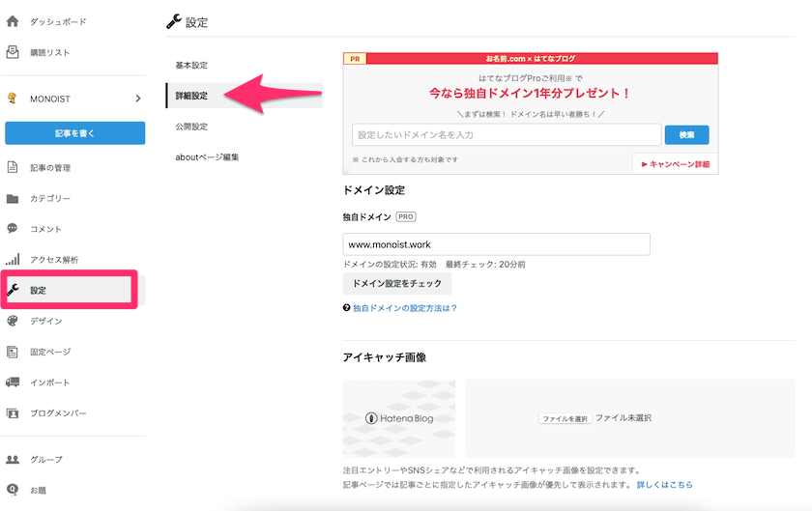Click the カテゴリー folder icon

click(x=13, y=198)
